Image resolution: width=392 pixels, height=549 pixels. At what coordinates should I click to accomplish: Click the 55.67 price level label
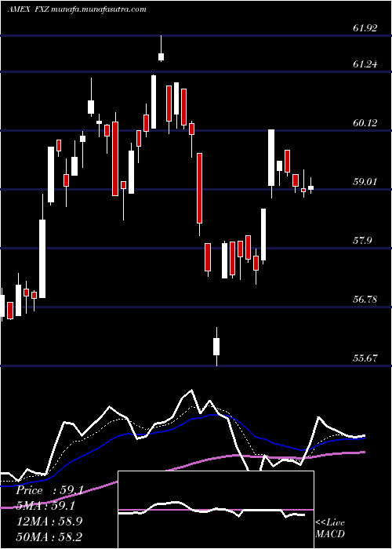pyautogui.click(x=365, y=358)
